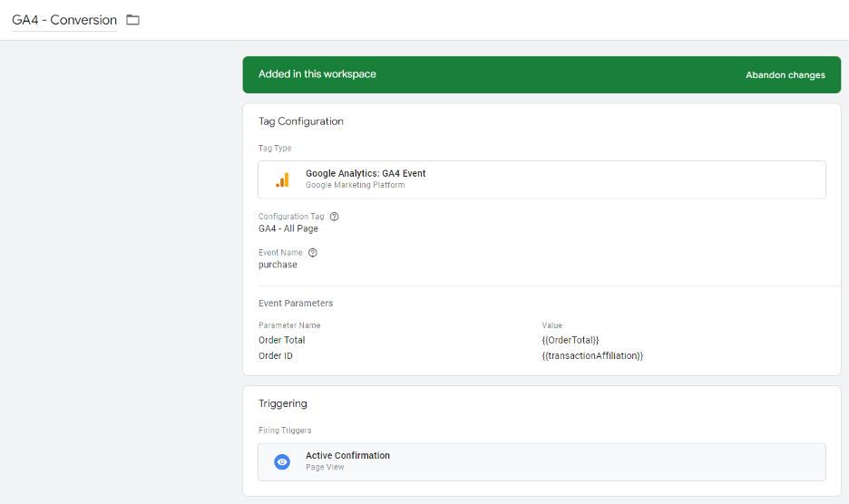Open the Event Name help icon
This screenshot has height=504, width=849.
tap(313, 253)
